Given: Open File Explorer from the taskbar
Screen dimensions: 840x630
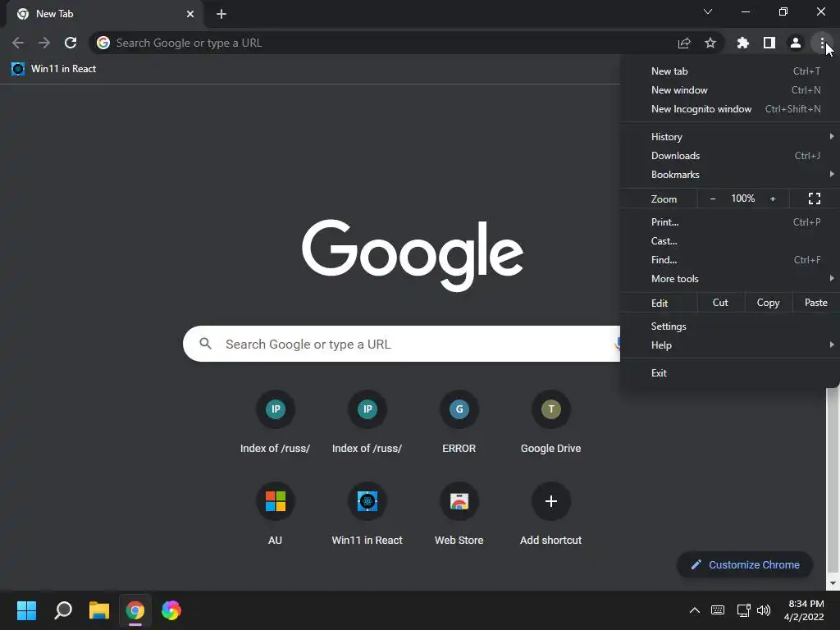Looking at the screenshot, I should 99,610.
